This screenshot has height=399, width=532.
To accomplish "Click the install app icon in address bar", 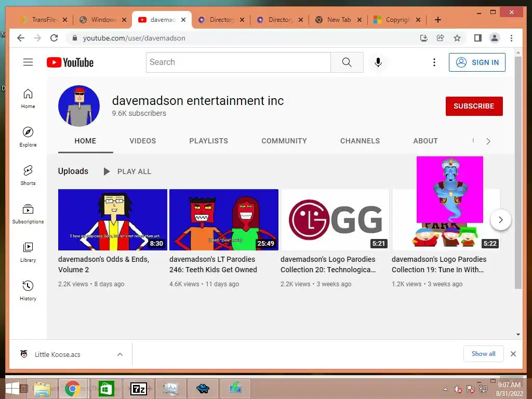I will [423, 38].
